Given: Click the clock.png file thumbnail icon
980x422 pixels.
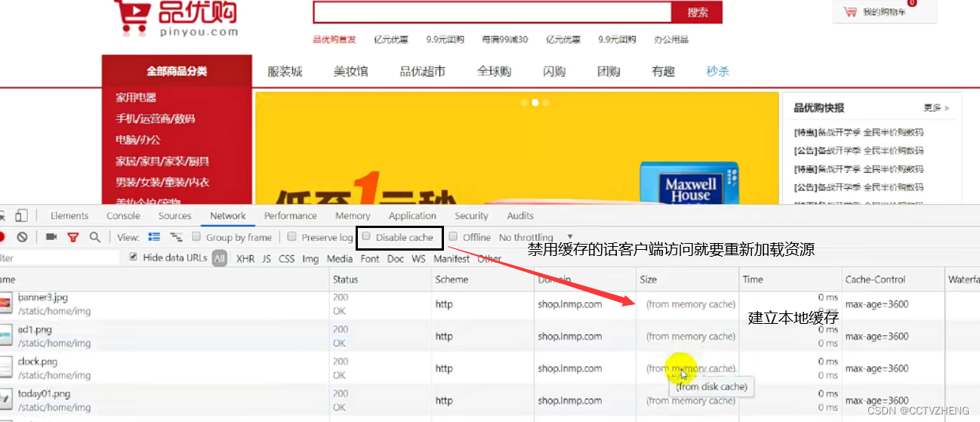Looking at the screenshot, I should pos(7,368).
